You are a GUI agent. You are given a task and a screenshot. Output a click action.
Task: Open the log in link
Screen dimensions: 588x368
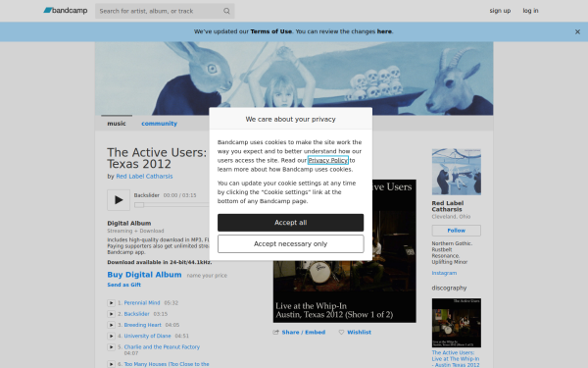point(530,11)
